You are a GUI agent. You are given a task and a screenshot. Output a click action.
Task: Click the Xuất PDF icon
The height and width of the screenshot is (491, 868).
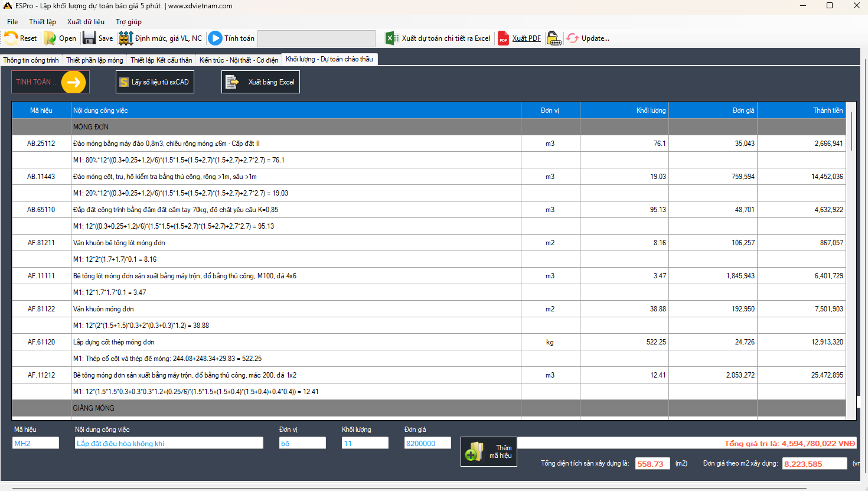coord(503,38)
